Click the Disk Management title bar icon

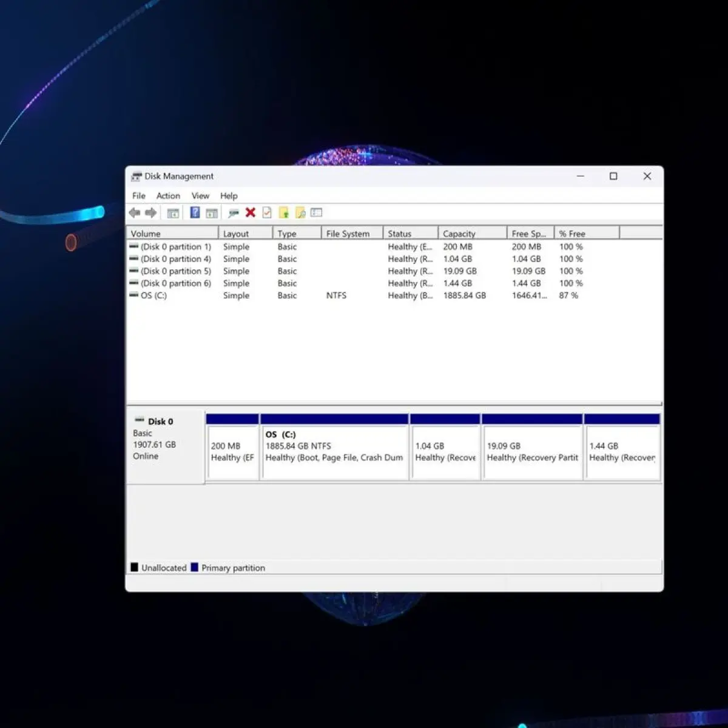136,177
